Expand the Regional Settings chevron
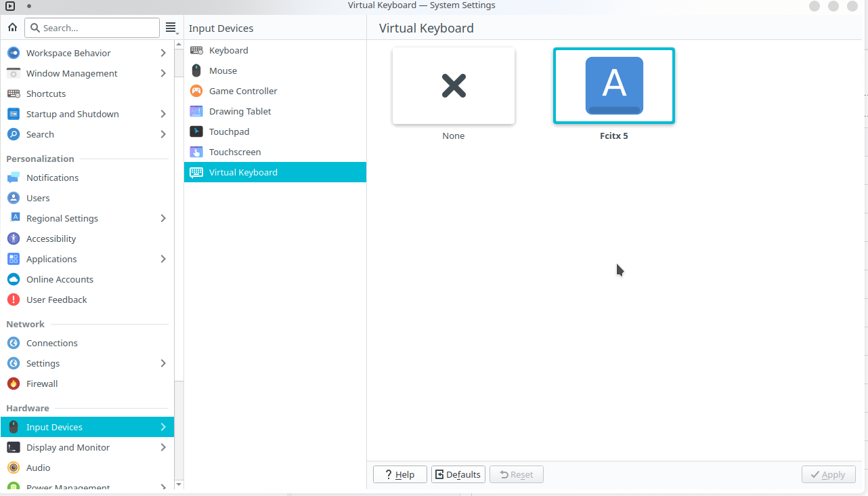 pyautogui.click(x=163, y=218)
